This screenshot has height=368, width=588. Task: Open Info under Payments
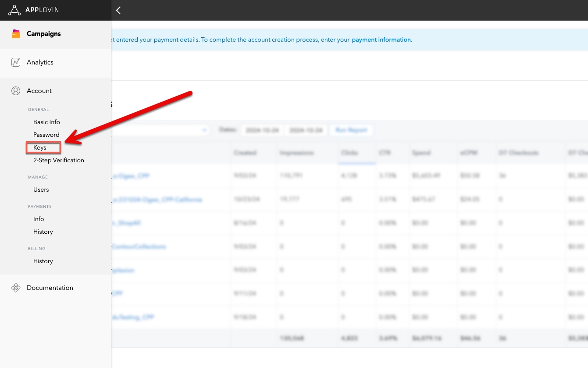(39, 219)
